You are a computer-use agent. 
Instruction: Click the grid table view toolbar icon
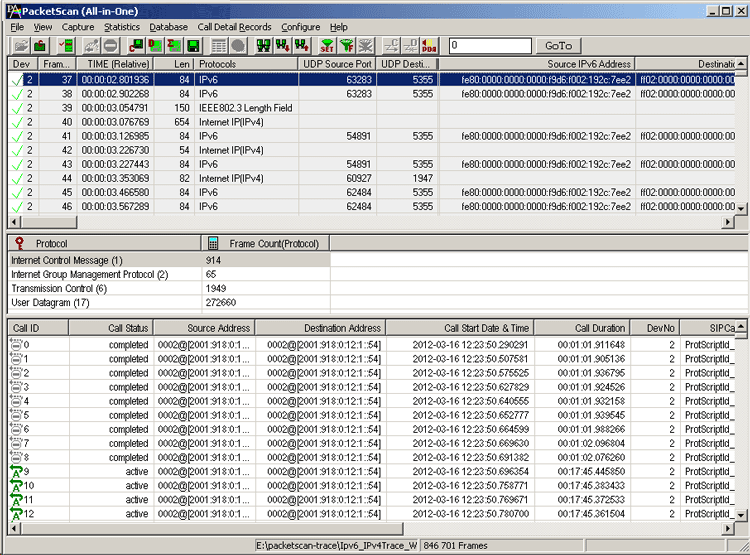click(x=219, y=46)
